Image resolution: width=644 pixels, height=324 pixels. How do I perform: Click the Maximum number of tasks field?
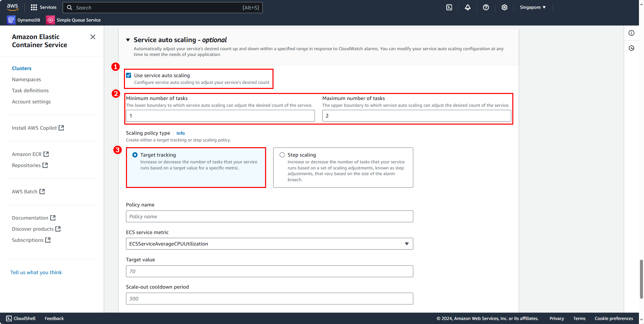(x=417, y=116)
